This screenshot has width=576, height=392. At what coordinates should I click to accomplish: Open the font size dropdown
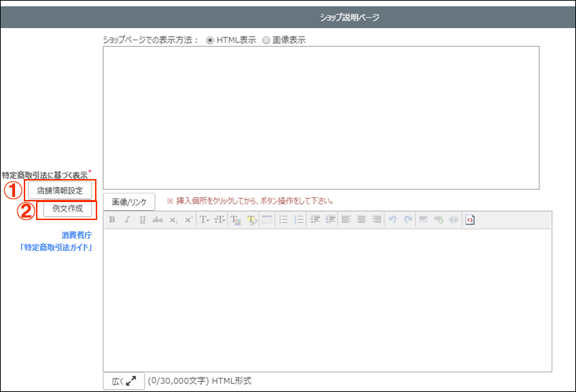tap(220, 219)
